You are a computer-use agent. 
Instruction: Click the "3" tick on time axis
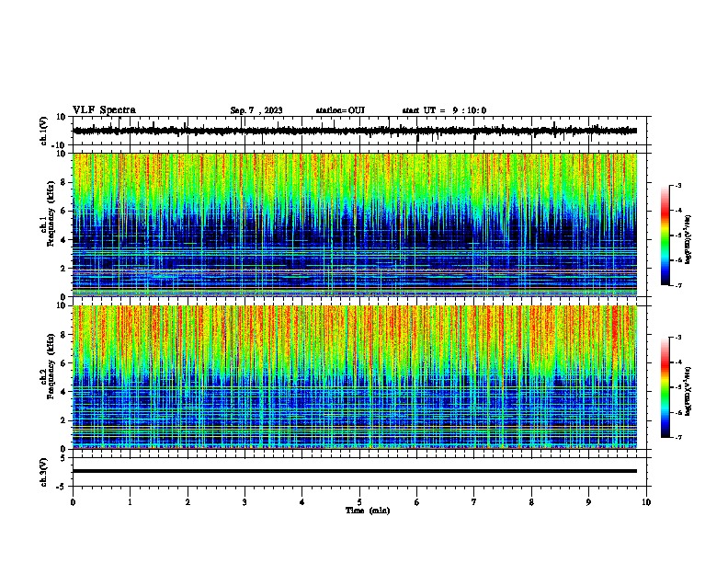(x=245, y=502)
